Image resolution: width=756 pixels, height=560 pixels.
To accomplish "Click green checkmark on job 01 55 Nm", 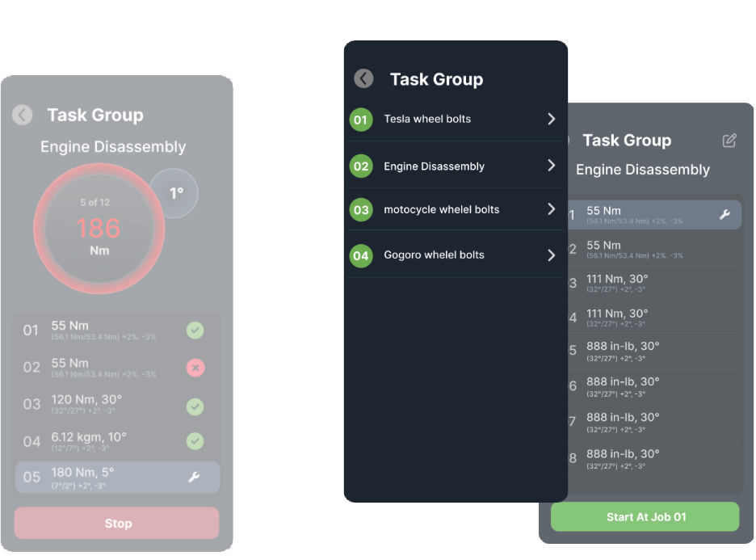I will [195, 331].
